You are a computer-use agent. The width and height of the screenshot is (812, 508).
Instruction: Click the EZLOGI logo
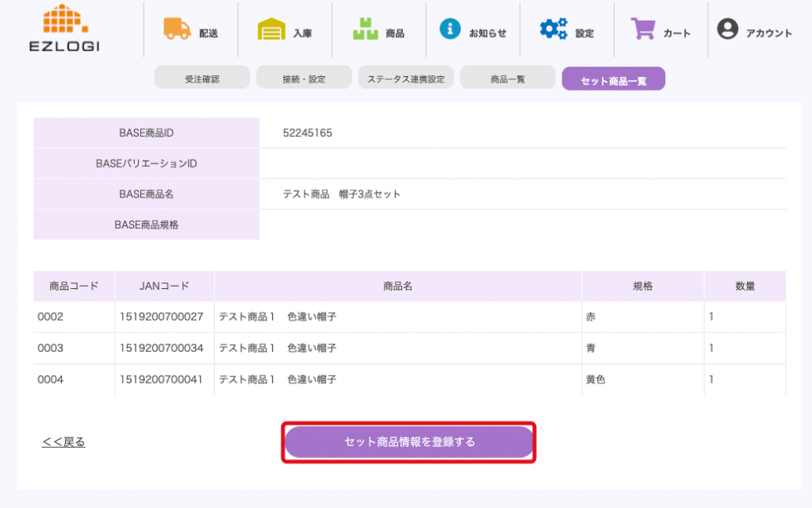(x=64, y=29)
